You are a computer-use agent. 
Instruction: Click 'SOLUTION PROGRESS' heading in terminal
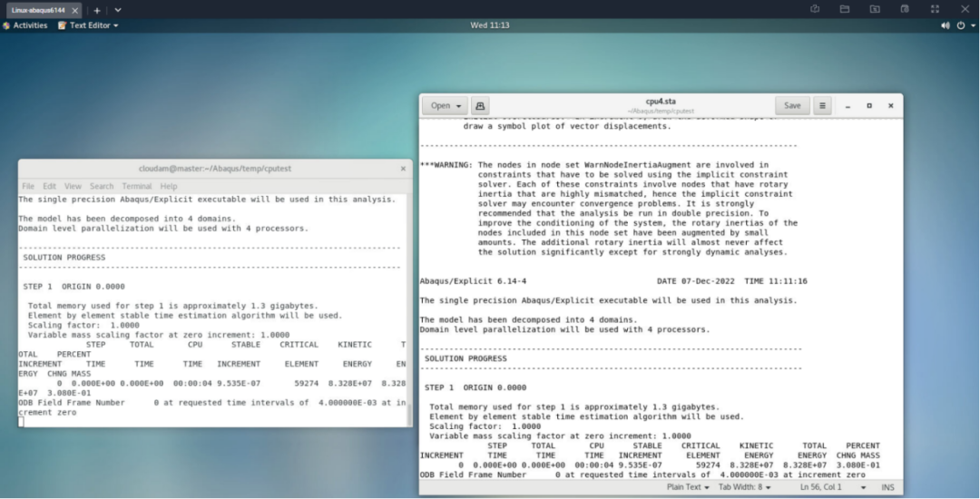pos(64,258)
